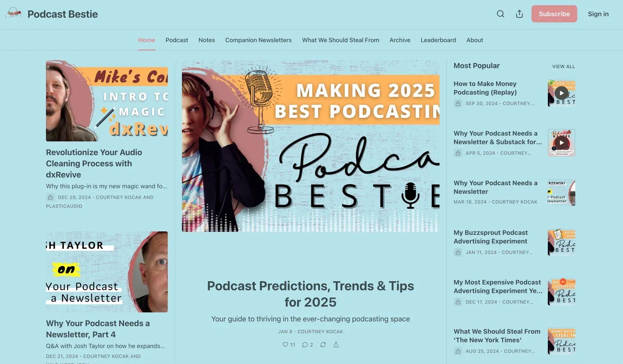The height and width of the screenshot is (364, 623).
Task: Open 'Podcast Predictions, Trends & Tips for 2025' headline
Action: tap(310, 294)
